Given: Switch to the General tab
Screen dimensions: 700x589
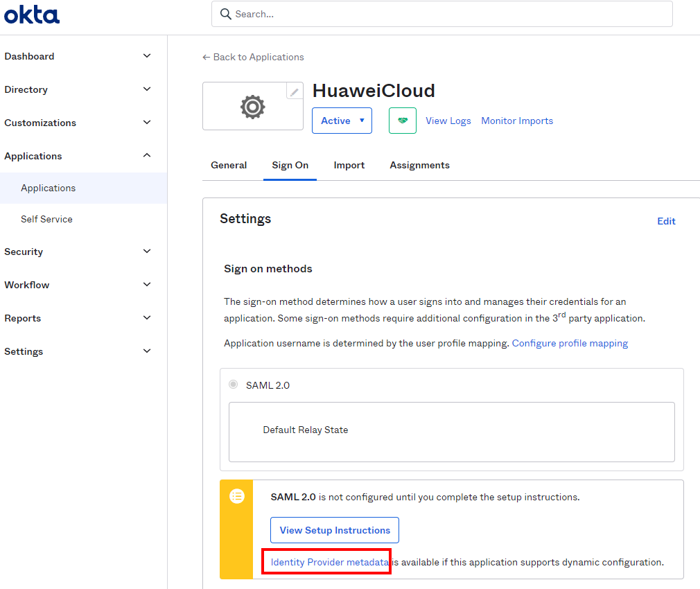Looking at the screenshot, I should [x=229, y=165].
